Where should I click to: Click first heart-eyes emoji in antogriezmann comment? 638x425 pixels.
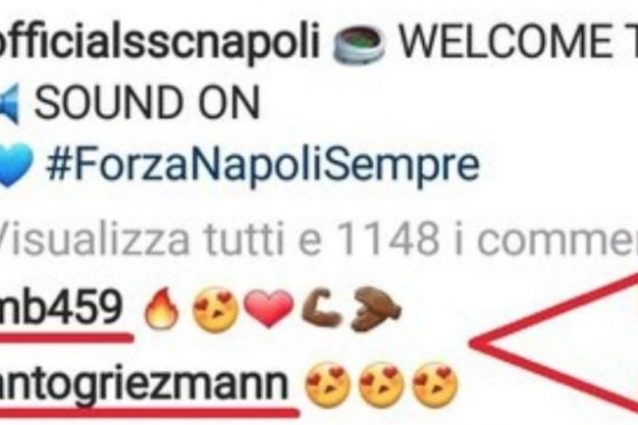click(327, 385)
